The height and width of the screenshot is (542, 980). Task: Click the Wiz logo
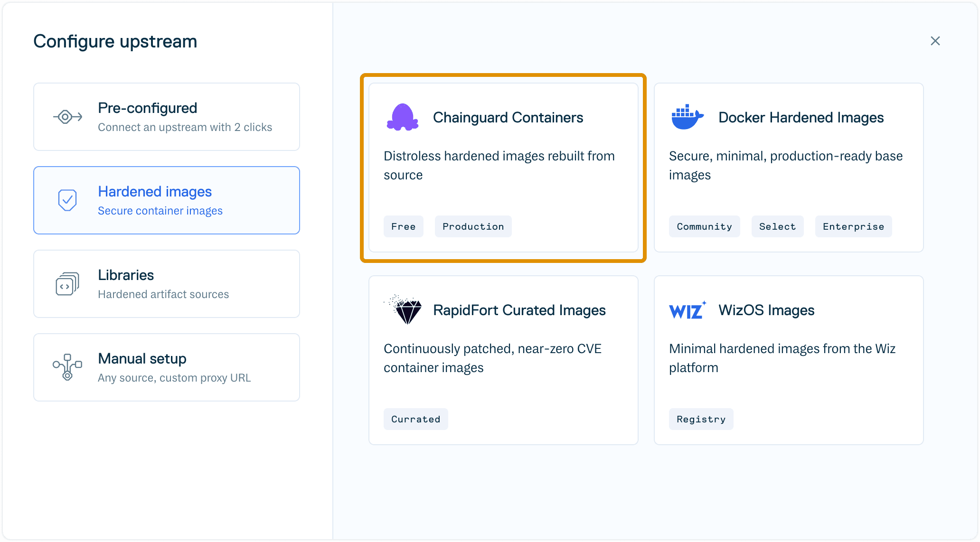tap(688, 310)
